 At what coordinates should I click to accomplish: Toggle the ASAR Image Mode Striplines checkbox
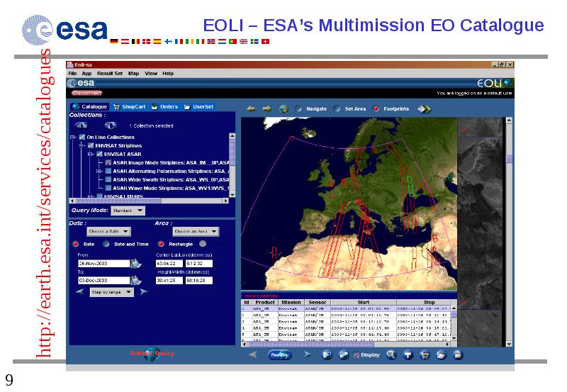108,162
